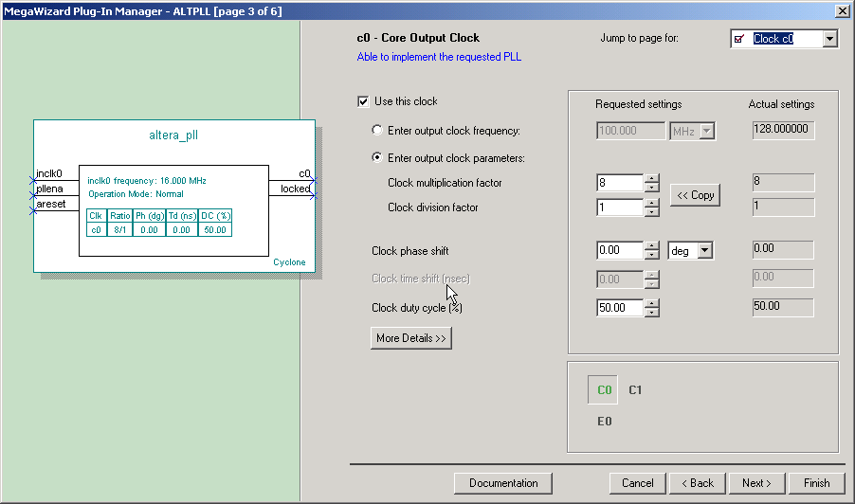855x504 pixels.
Task: Open the 'Jump to page for' dropdown
Action: click(830, 39)
